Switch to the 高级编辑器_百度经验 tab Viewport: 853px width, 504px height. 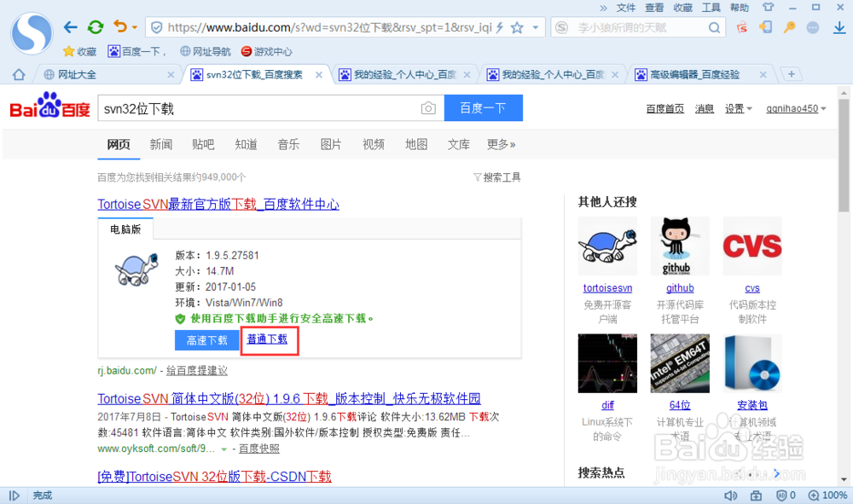[700, 74]
